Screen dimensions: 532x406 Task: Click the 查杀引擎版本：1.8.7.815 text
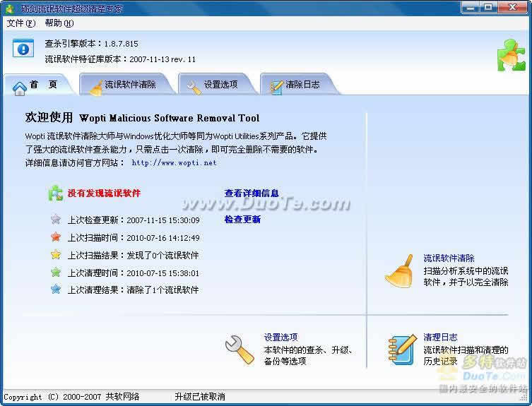click(92, 44)
